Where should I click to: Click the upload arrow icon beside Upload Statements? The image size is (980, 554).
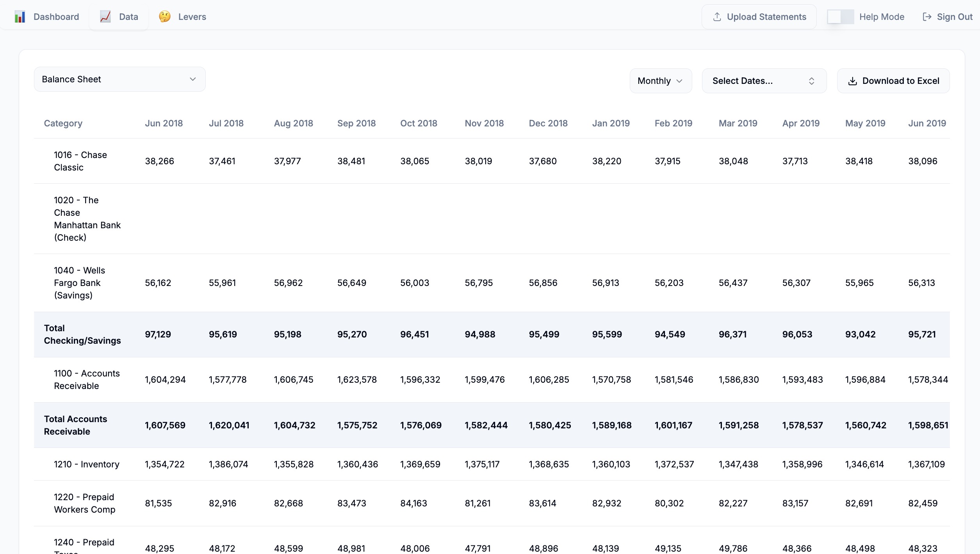717,17
